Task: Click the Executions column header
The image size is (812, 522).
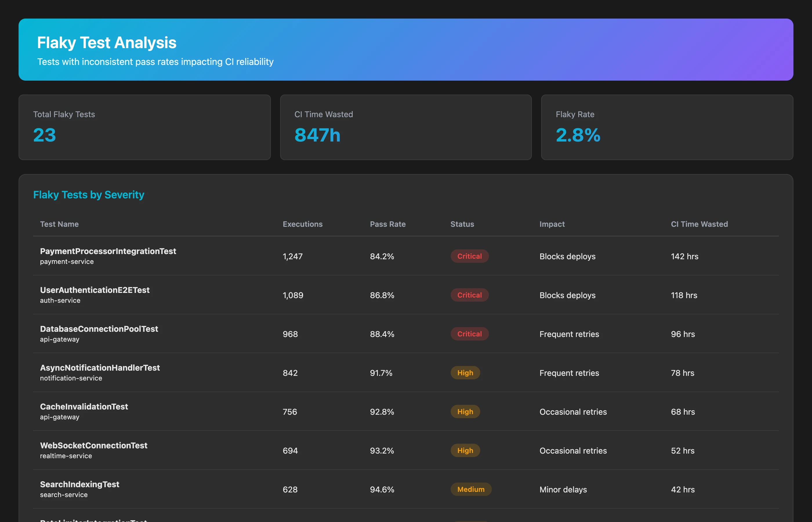Action: pos(303,224)
